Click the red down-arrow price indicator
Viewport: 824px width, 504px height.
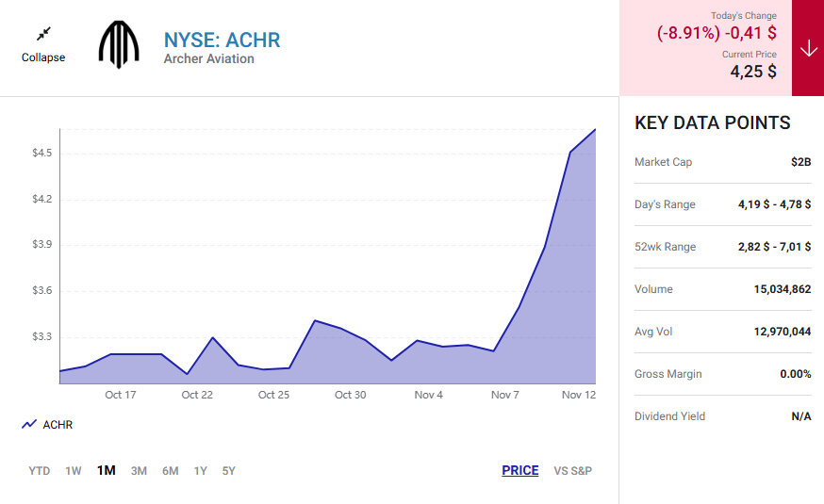[808, 48]
